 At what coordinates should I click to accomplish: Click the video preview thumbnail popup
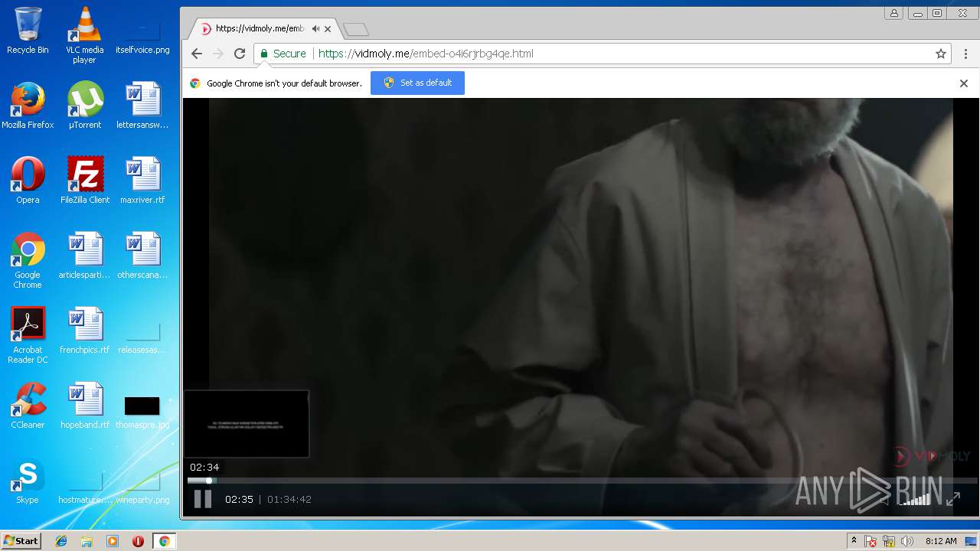(x=247, y=424)
